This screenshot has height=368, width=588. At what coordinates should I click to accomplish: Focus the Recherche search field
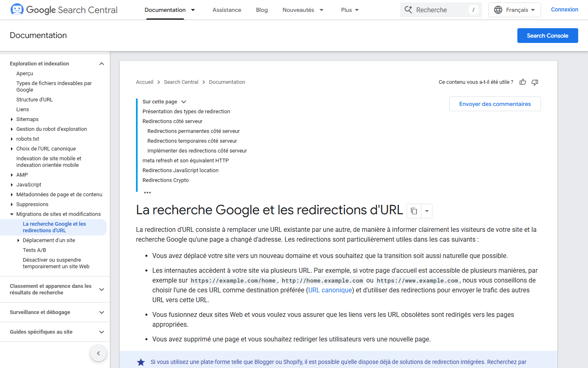click(441, 10)
